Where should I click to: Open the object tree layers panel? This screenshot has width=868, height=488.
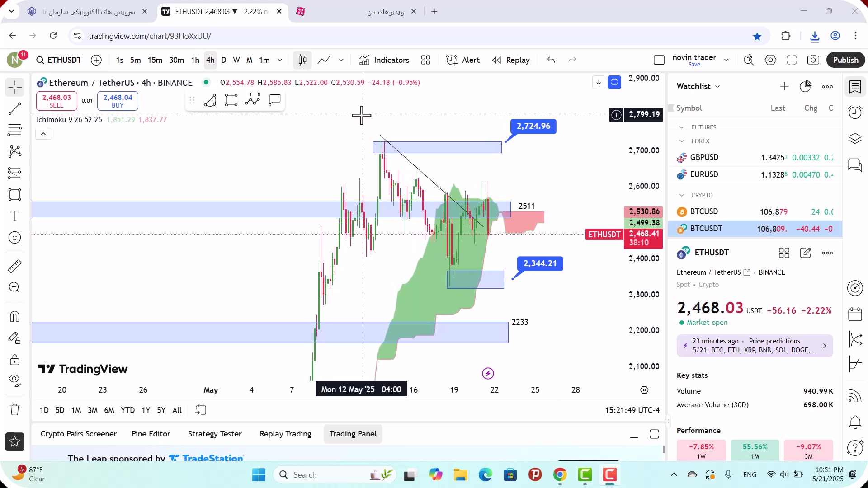click(x=855, y=138)
